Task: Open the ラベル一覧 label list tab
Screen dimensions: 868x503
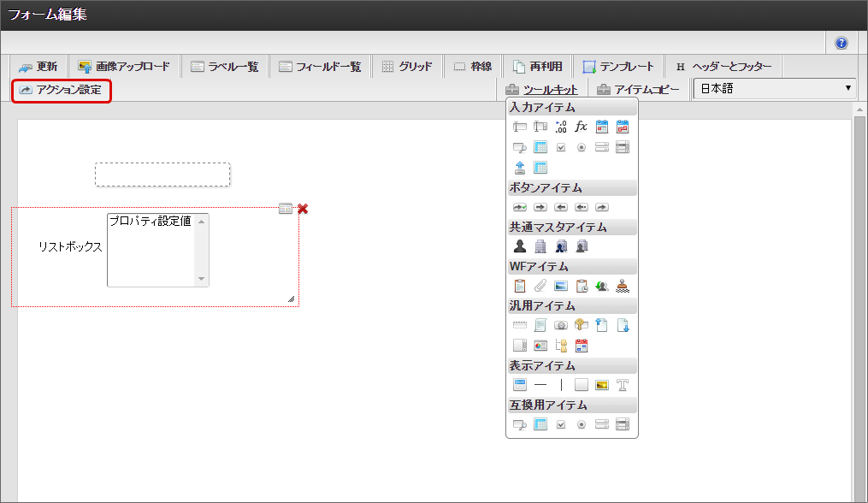Action: point(226,67)
